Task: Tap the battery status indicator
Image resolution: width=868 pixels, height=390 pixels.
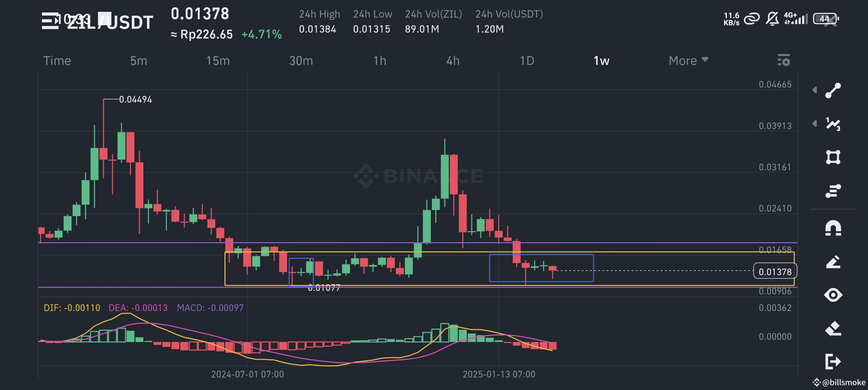Action: click(825, 19)
